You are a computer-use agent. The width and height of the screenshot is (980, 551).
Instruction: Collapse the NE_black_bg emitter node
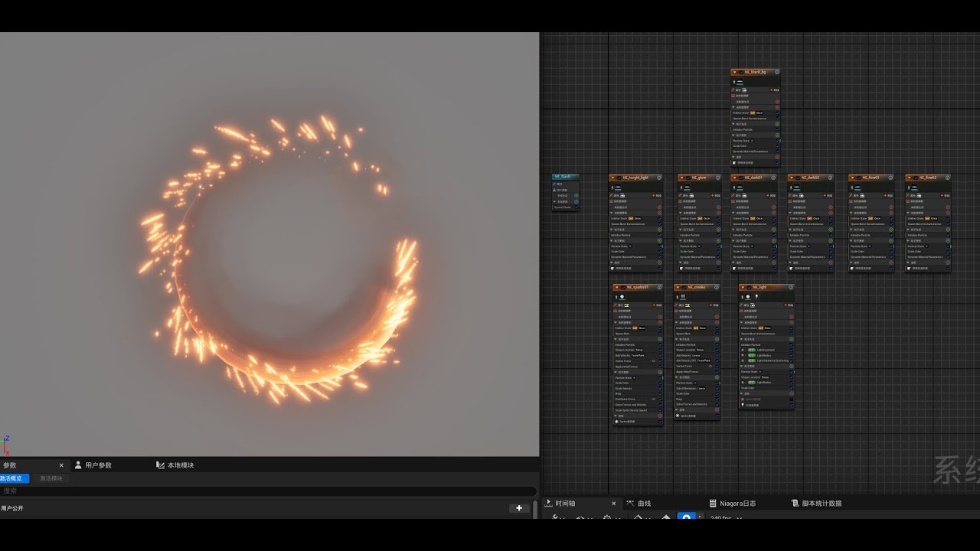tap(734, 72)
